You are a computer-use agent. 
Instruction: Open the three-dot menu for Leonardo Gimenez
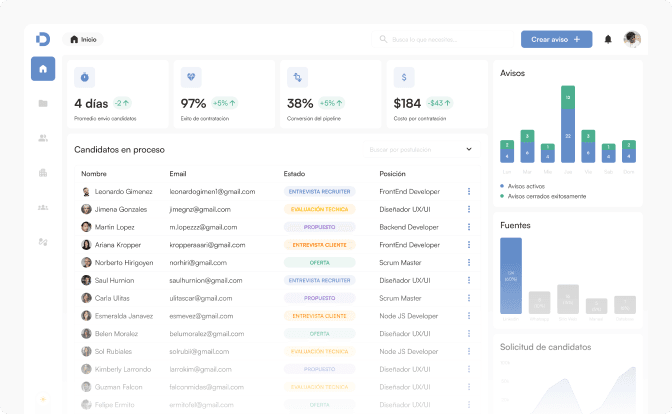tap(468, 191)
